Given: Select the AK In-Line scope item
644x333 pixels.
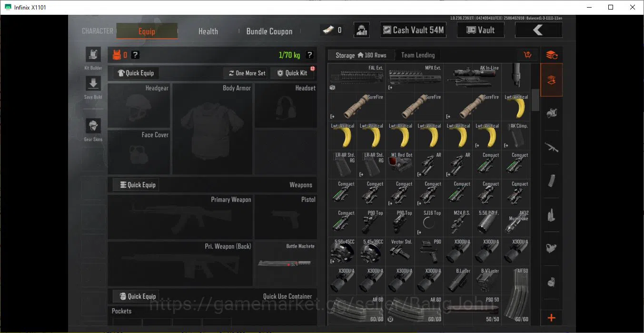Looking at the screenshot, I should [473, 78].
